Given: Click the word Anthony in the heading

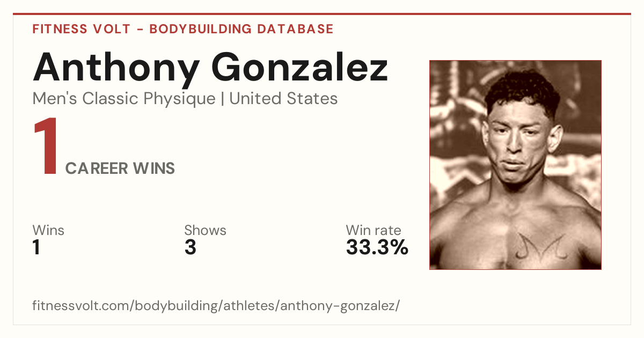Looking at the screenshot, I should 116,69.
